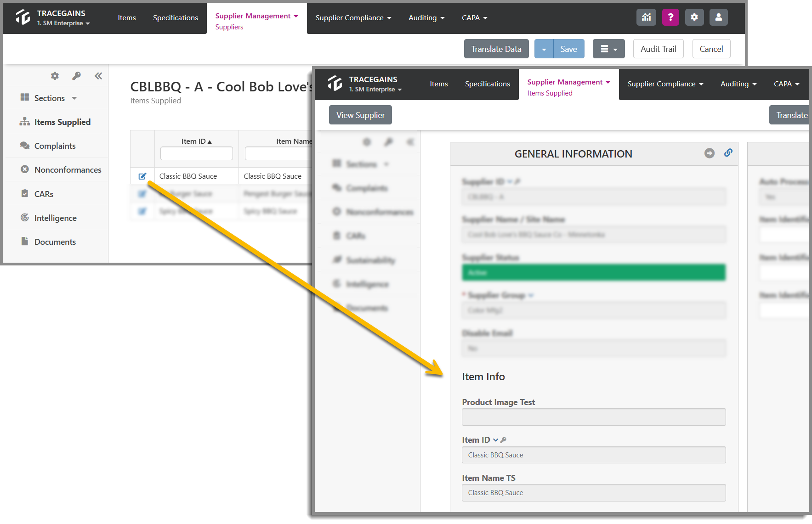Check the checkbox on the Spicy BBQ Sauce row
Viewport: 812px width, 524px height.
142,211
